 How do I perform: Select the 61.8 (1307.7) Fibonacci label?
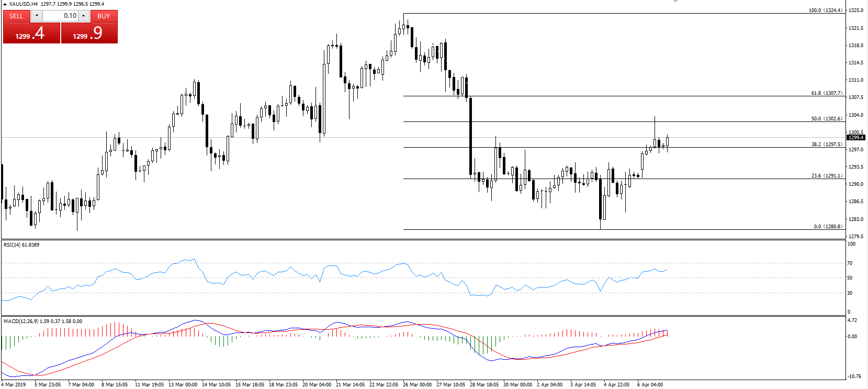click(x=827, y=93)
